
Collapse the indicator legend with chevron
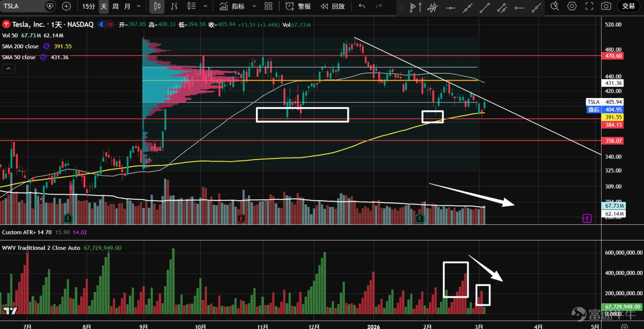tap(8, 68)
